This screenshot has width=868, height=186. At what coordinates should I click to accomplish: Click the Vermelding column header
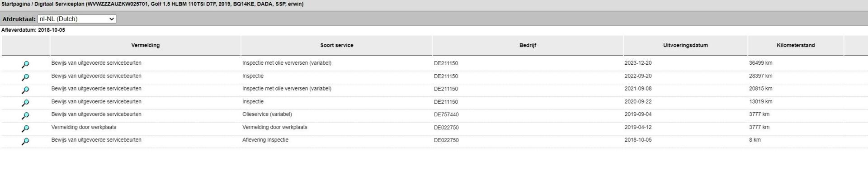coord(145,45)
